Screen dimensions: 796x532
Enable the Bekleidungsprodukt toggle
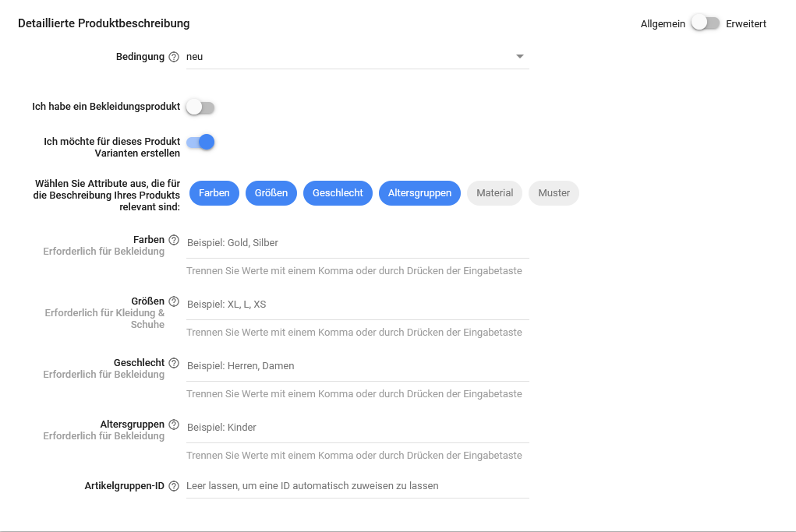[x=200, y=107]
